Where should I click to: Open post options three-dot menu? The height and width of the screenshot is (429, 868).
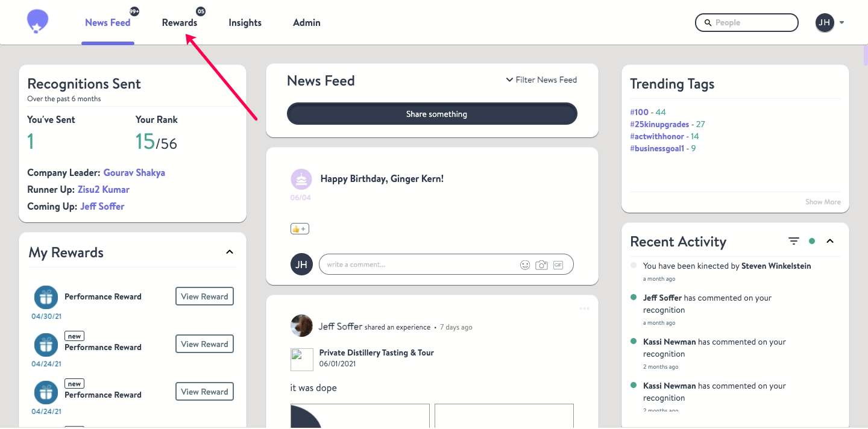584,308
